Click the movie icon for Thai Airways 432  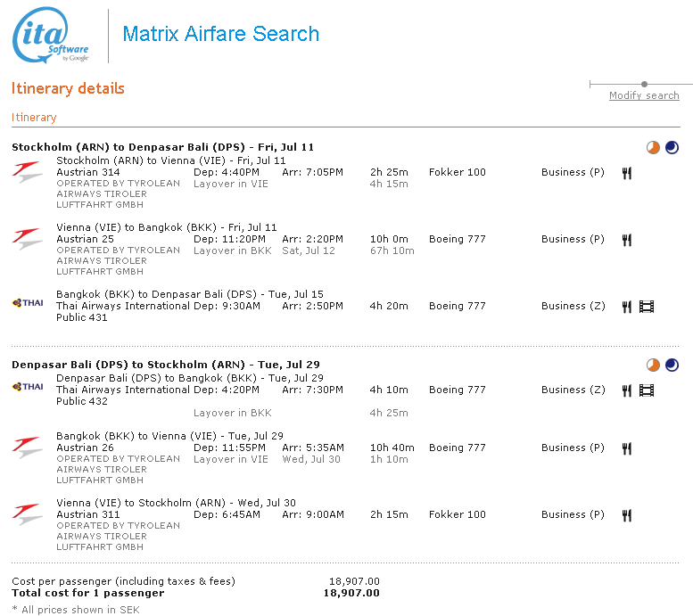click(647, 390)
